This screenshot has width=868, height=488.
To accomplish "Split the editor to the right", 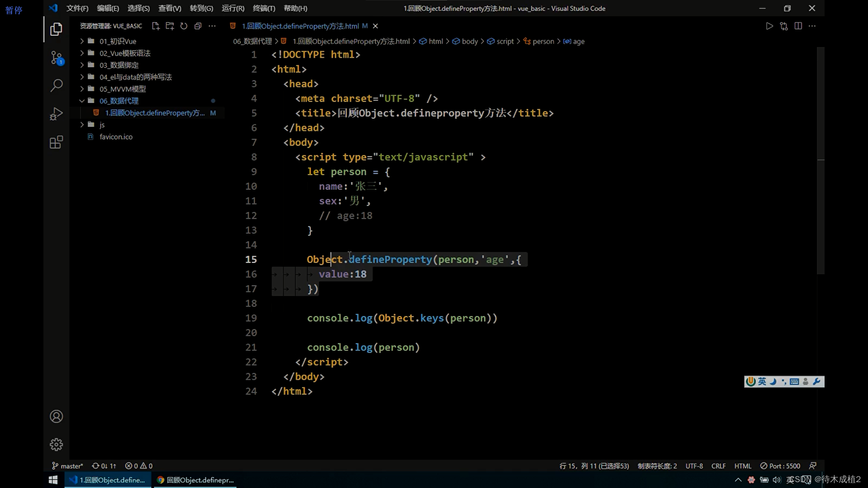I will coord(798,26).
